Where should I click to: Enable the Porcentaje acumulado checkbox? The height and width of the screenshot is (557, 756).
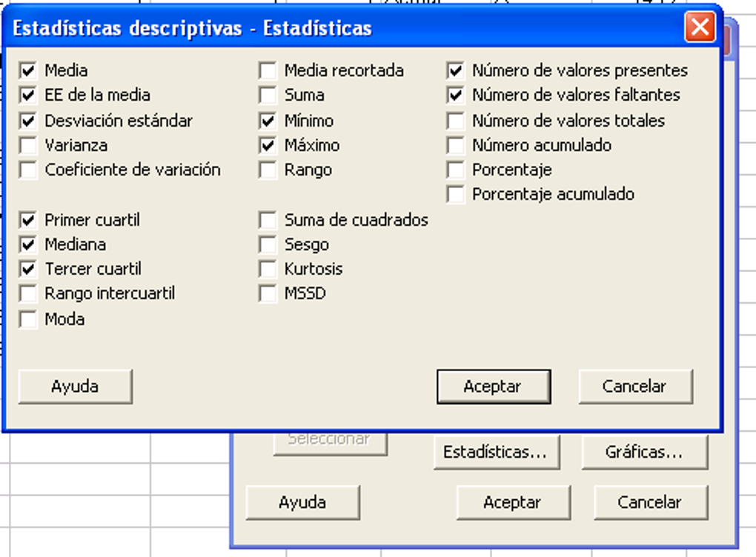coord(456,194)
